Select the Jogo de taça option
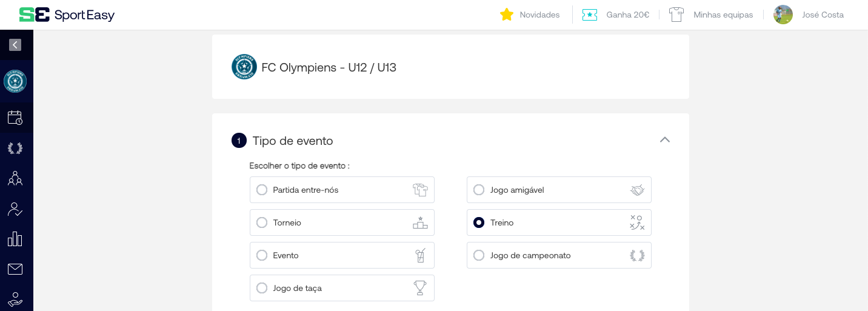Screen dimensions: 868x311 (262, 288)
